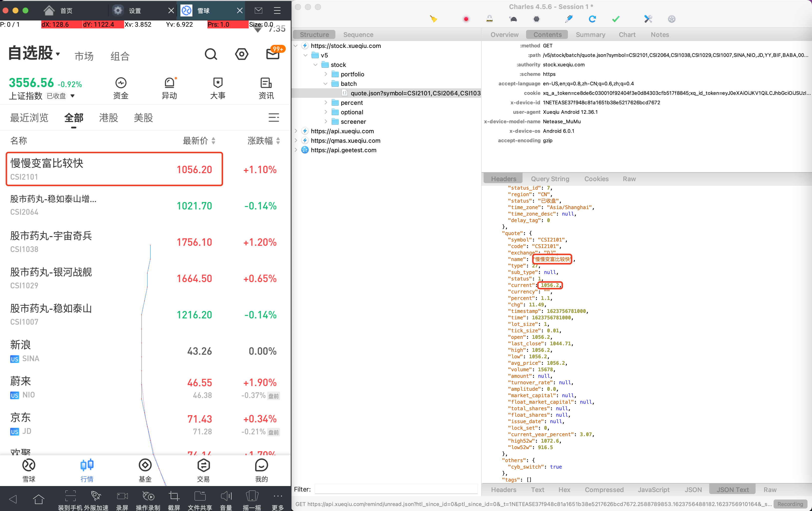This screenshot has width=812, height=511.
Task: Open the hexagon settings icon in Xueqiu
Action: [x=242, y=54]
